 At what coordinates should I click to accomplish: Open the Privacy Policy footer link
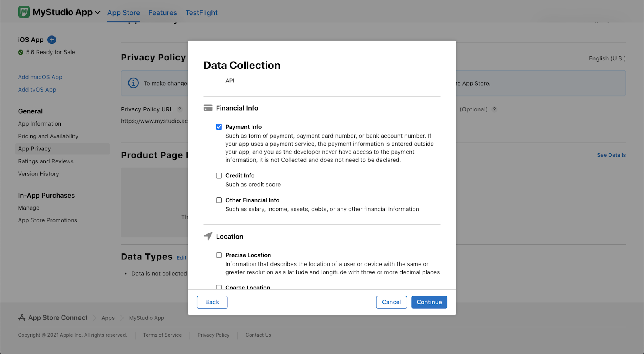pyautogui.click(x=213, y=335)
